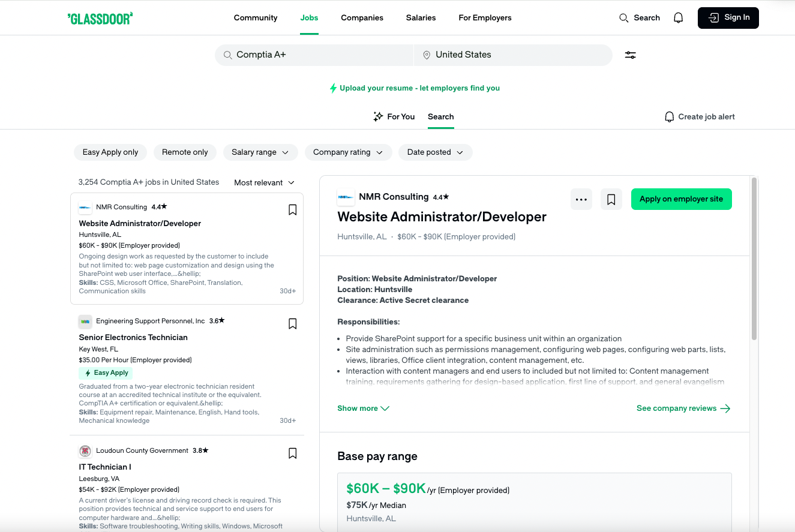Click Leesburg, VA location text
Screen dimensions: 795x532
click(x=99, y=479)
